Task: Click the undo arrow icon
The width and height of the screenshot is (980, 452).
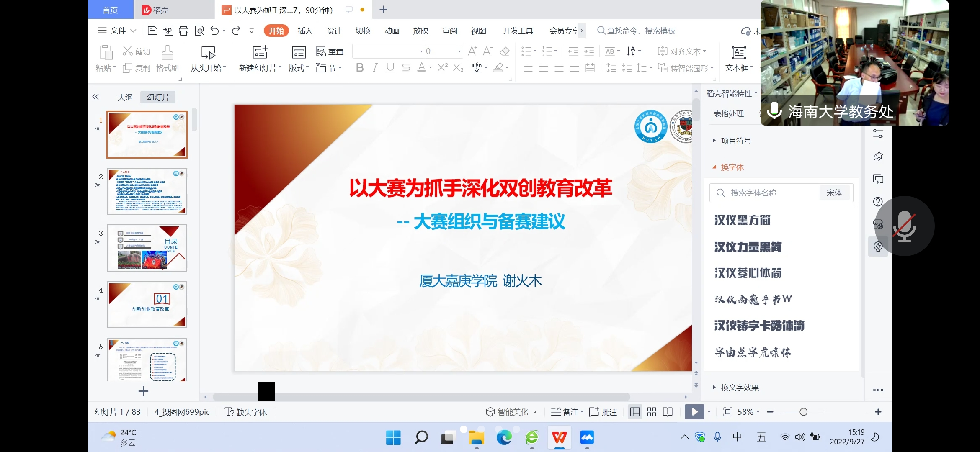Action: 215,31
